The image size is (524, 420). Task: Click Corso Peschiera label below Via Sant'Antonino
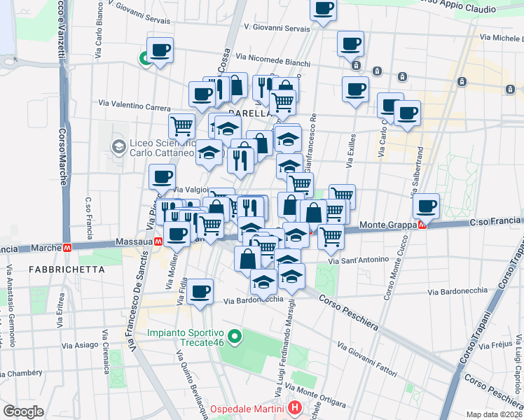coord(349,312)
